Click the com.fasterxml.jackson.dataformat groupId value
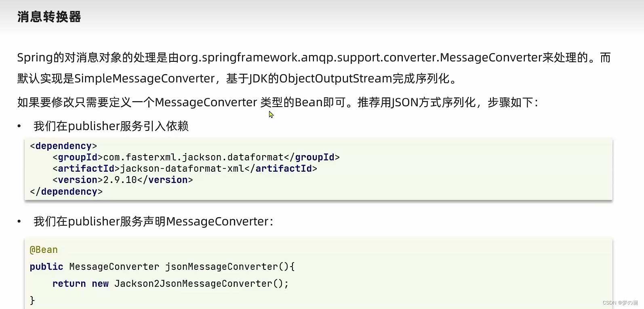Screen dimensions: 644x309 (193, 157)
